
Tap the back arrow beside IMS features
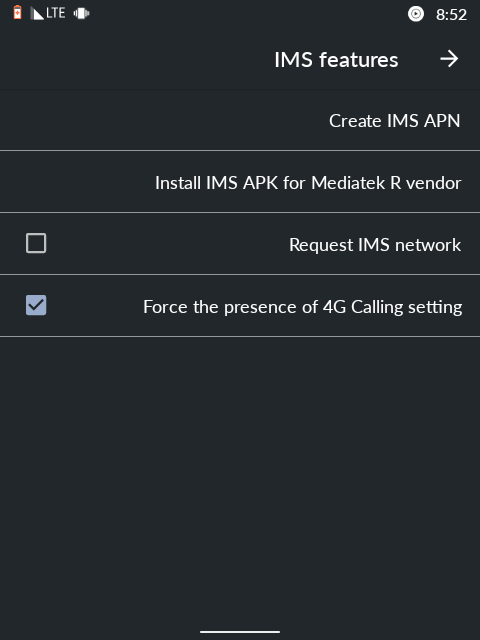tap(449, 59)
